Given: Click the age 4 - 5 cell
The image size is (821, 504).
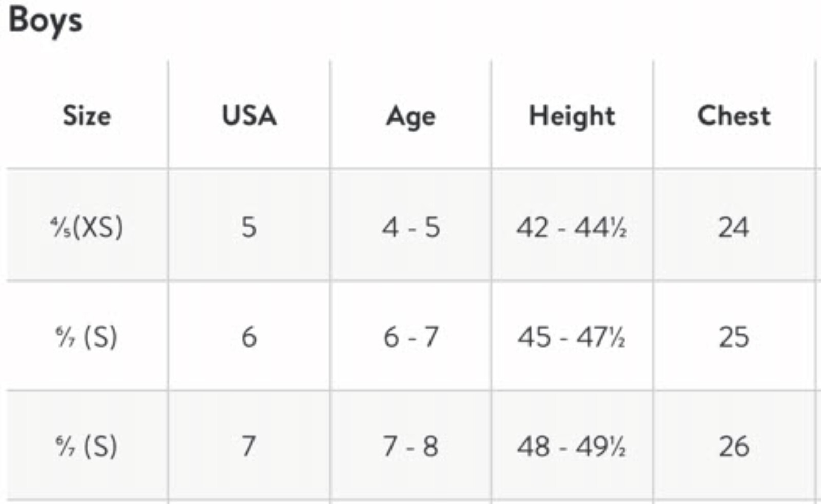Looking at the screenshot, I should (x=411, y=227).
